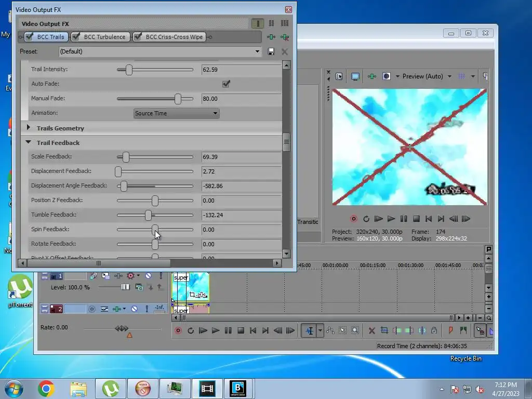Go to end in main transport bar
Screen dimensions: 532x399
265,330
